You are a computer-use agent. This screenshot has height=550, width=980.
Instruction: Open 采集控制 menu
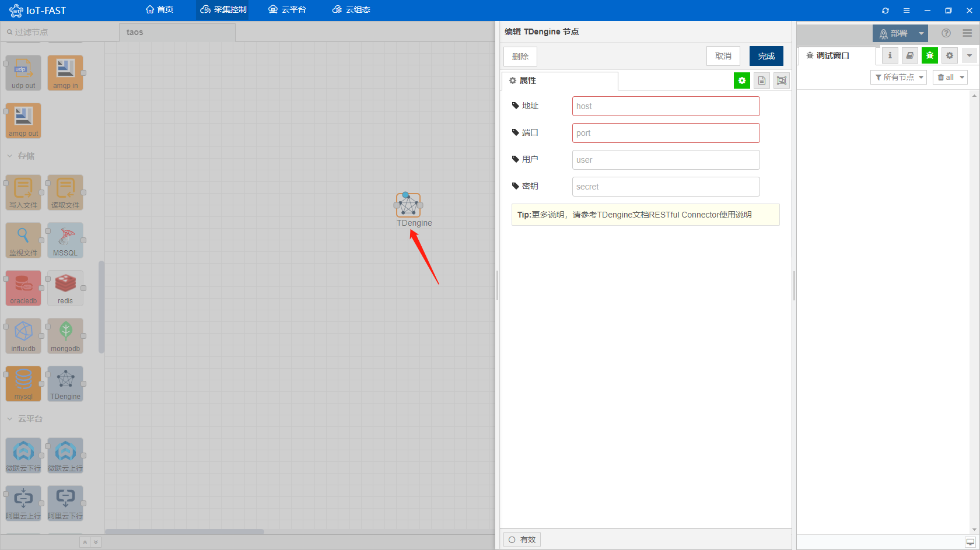pos(223,9)
